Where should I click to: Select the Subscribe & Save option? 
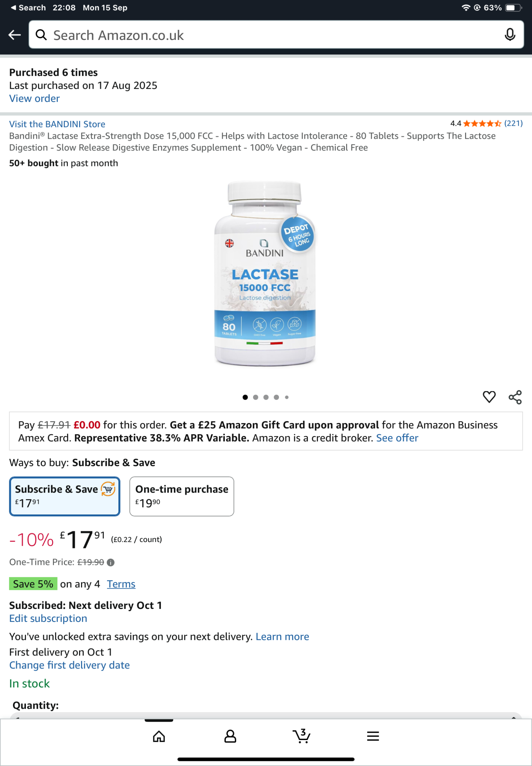tap(65, 496)
